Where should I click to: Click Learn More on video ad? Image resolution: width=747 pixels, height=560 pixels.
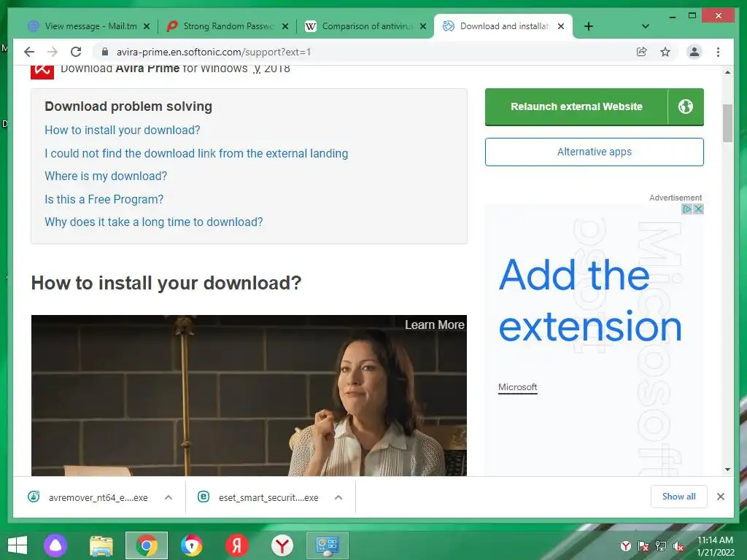pos(435,324)
